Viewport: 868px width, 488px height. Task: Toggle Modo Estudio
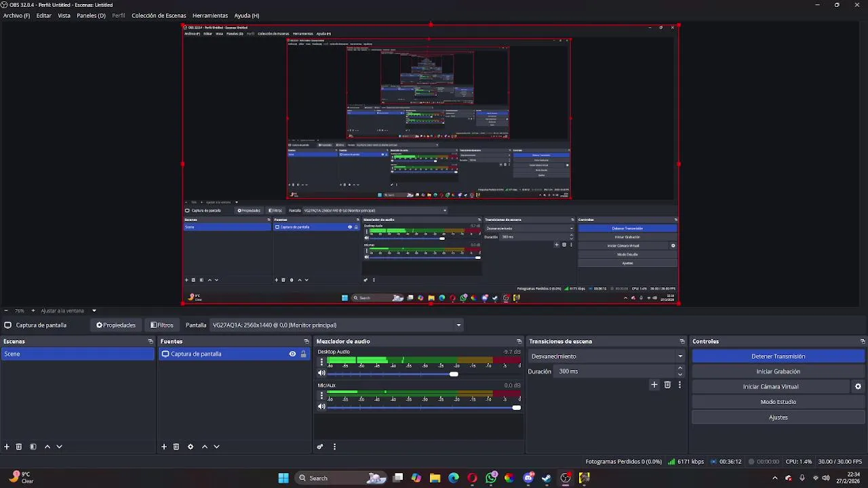click(778, 402)
